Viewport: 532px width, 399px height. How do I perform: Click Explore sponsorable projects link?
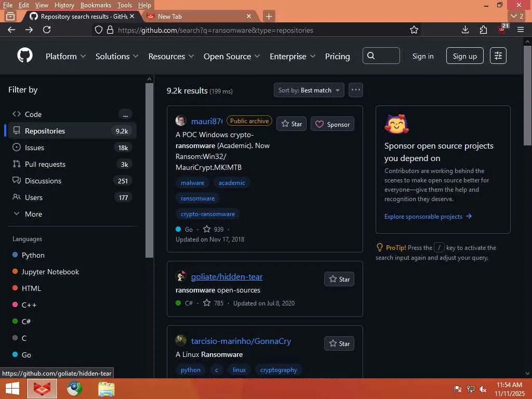click(x=428, y=217)
